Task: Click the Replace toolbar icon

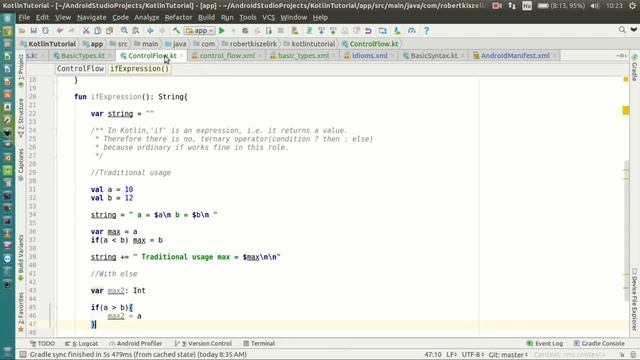Action: coord(136,31)
